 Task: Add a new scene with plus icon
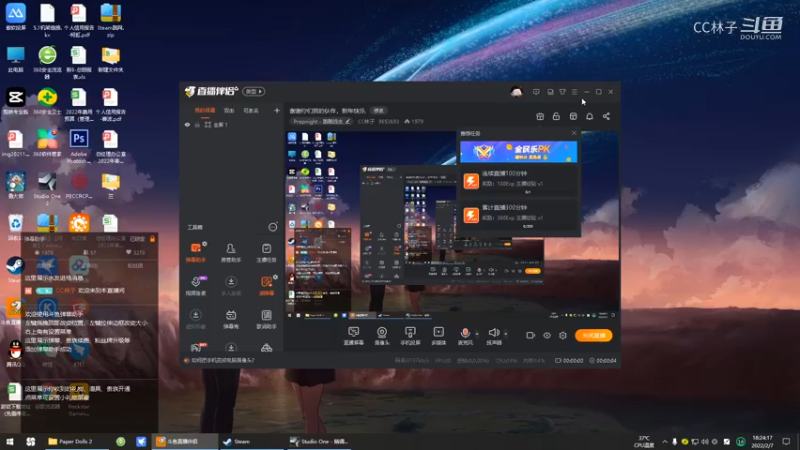pos(277,110)
